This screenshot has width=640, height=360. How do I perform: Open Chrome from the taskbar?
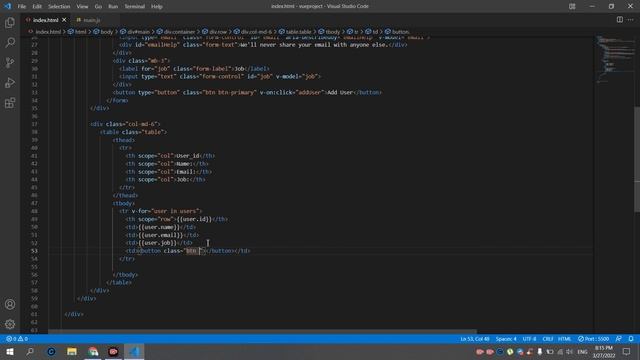(x=93, y=351)
